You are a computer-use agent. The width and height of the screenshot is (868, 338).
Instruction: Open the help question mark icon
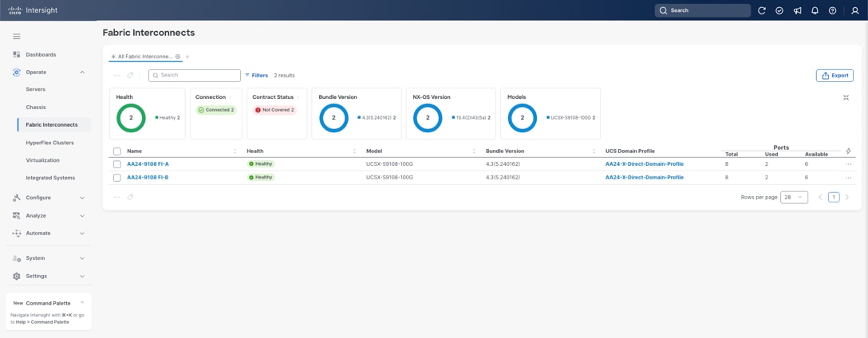(x=833, y=10)
